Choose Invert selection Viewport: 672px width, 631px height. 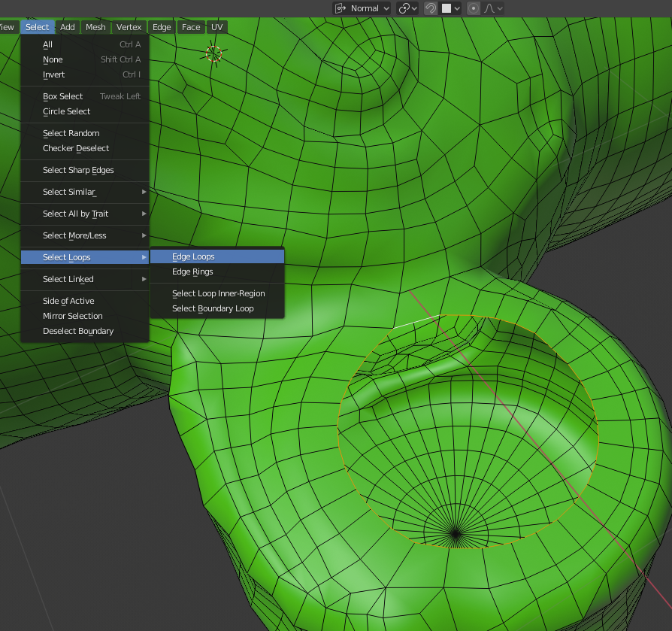[85, 74]
